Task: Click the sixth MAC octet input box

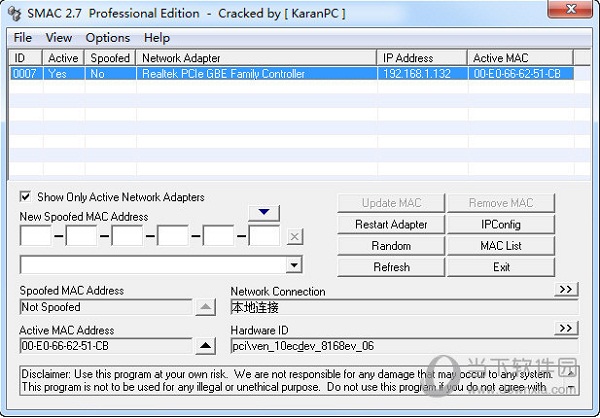Action: (x=264, y=235)
